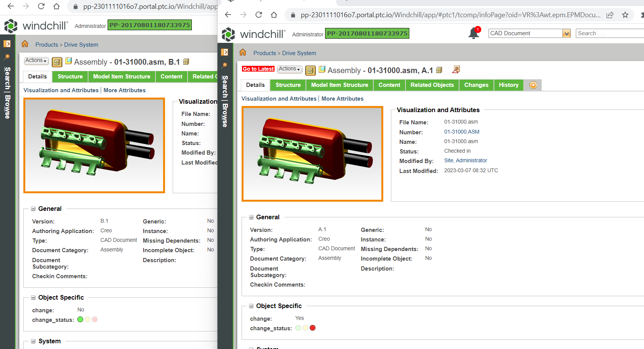Click the copy icon after version A.1
Image resolution: width=644 pixels, height=349 pixels.
(439, 70)
